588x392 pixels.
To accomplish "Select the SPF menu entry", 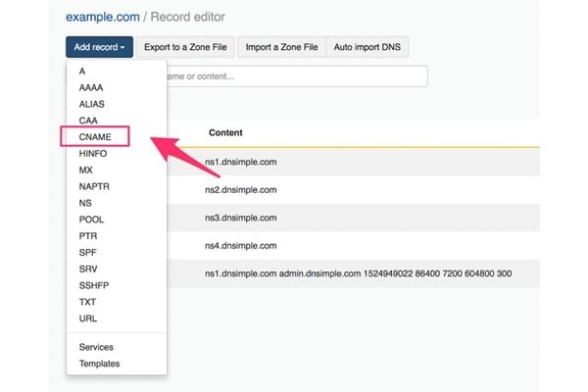I will (x=117, y=253).
